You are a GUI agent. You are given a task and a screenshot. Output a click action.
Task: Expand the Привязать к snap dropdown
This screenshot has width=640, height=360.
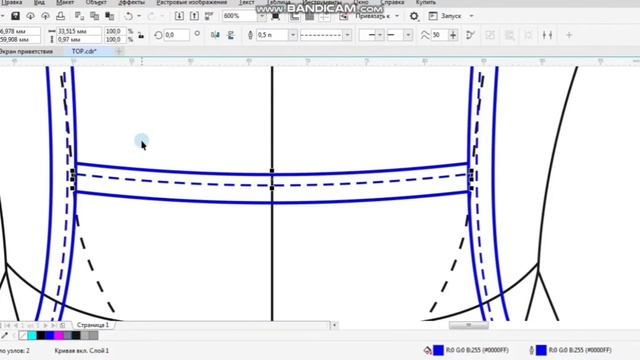coord(397,16)
